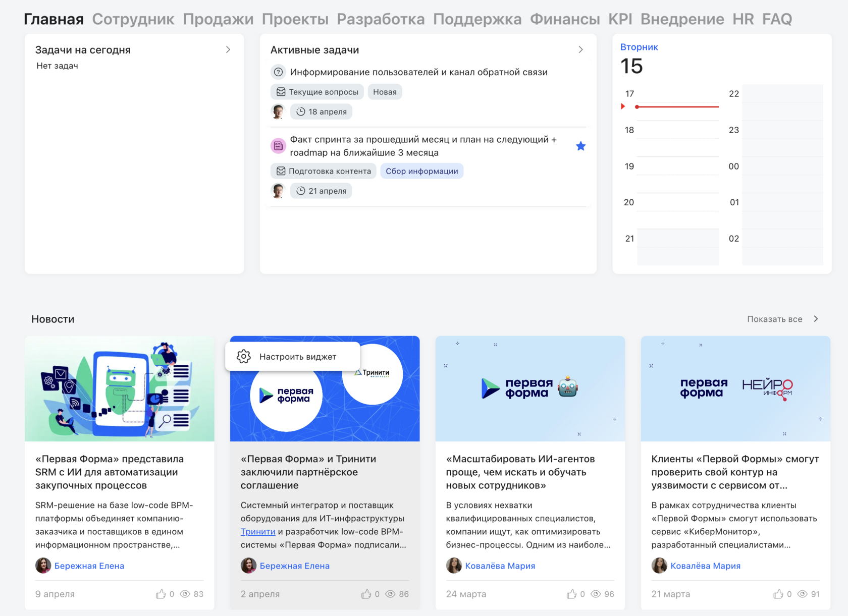This screenshot has width=848, height=616.
Task: Select Настроить виджет menu entry
Action: pyautogui.click(x=293, y=357)
